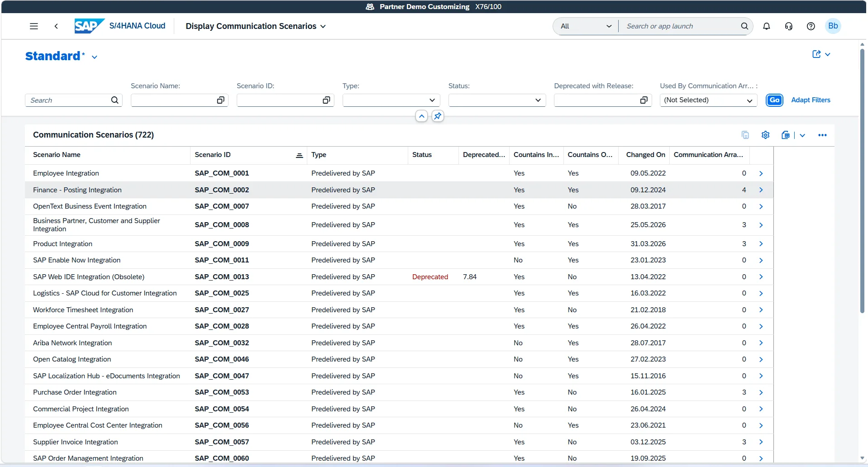Open the help question mark icon
This screenshot has height=467, width=868.
[x=811, y=26]
